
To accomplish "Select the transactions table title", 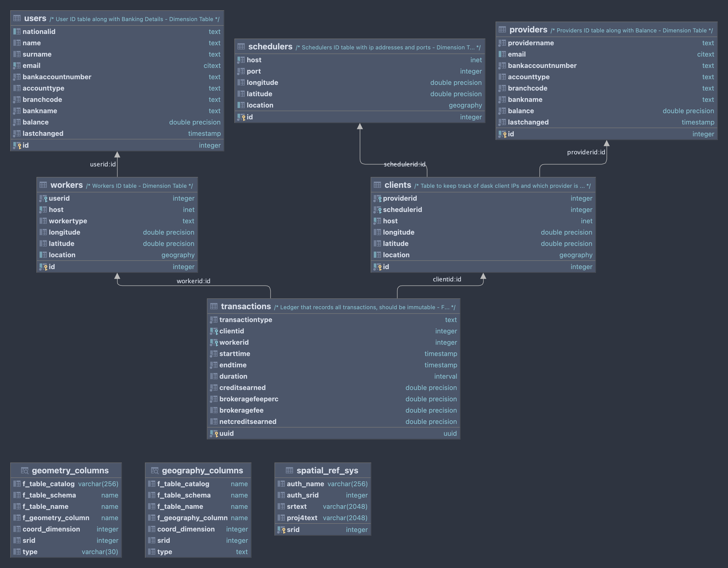I will 246,307.
